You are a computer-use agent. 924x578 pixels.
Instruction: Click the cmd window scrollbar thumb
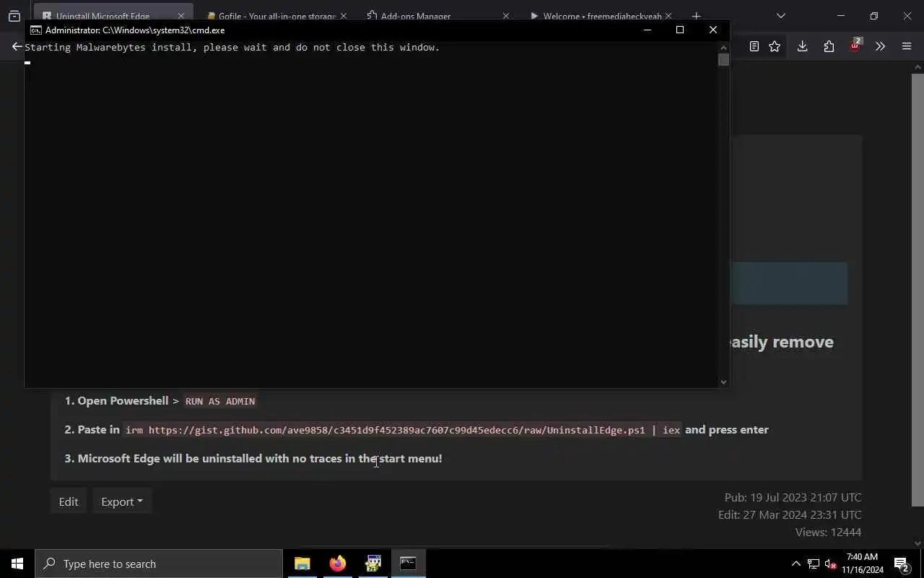tap(723, 60)
